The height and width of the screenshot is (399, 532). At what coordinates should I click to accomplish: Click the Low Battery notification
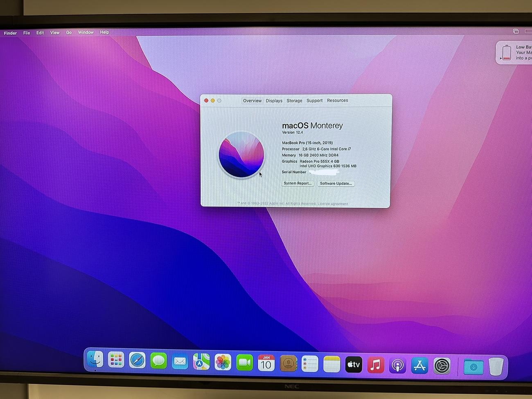(x=514, y=53)
